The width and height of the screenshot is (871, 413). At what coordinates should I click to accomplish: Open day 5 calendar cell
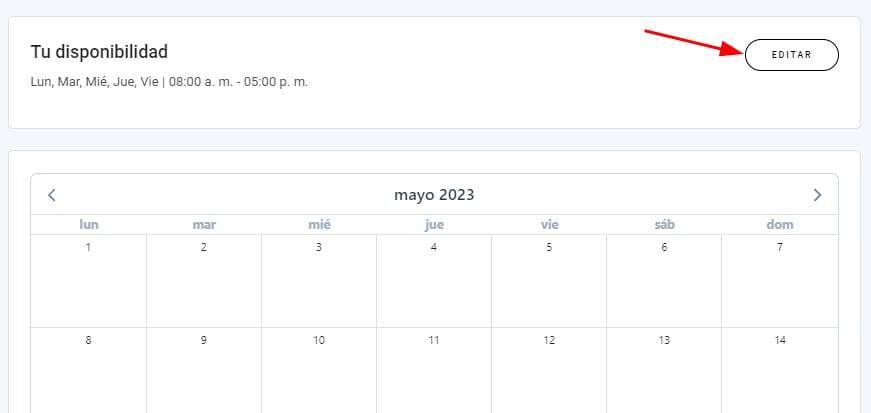coord(549,280)
